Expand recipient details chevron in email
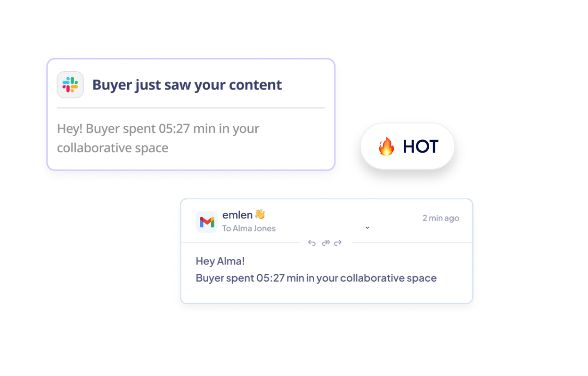This screenshot has width=588, height=376. [367, 228]
